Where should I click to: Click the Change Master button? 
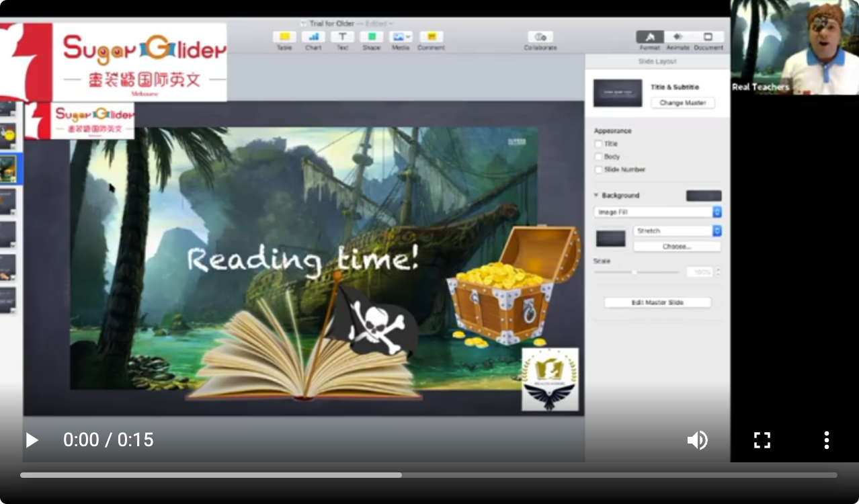[x=682, y=103]
